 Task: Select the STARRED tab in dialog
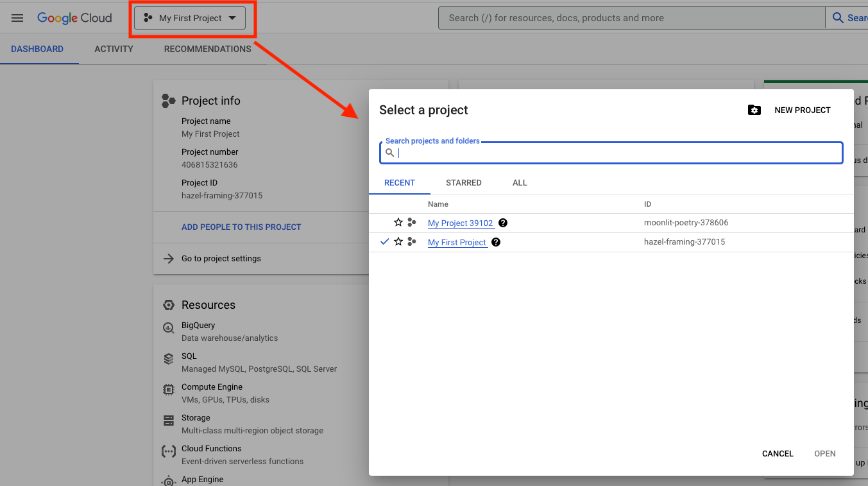point(464,183)
